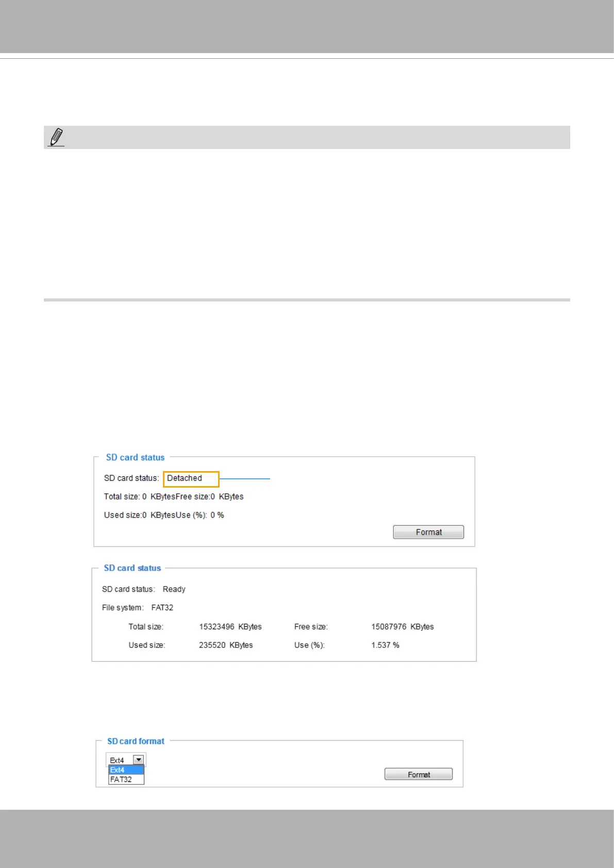This screenshot has height=868, width=614.
Task: Click the heading above the Detached status
Action: coord(135,458)
